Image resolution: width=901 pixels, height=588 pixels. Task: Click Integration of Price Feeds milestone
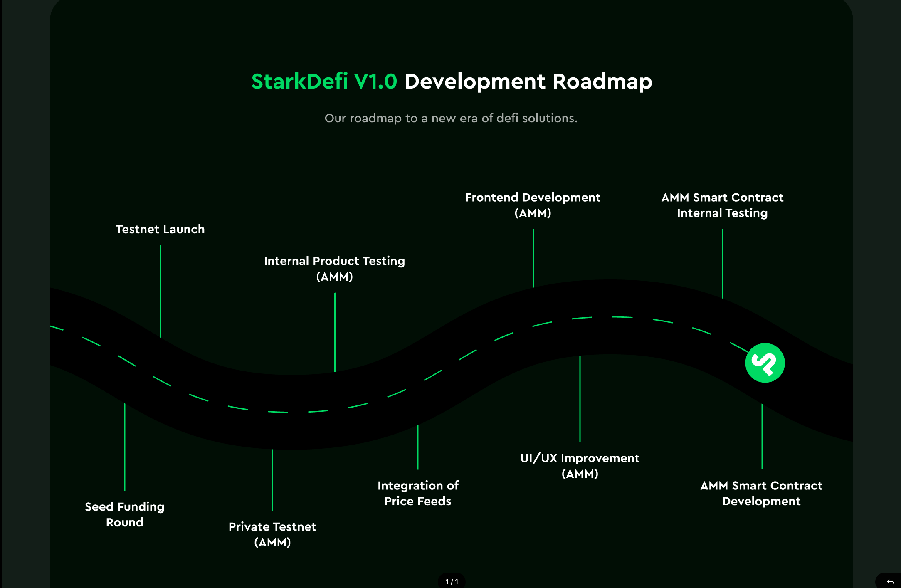418,493
